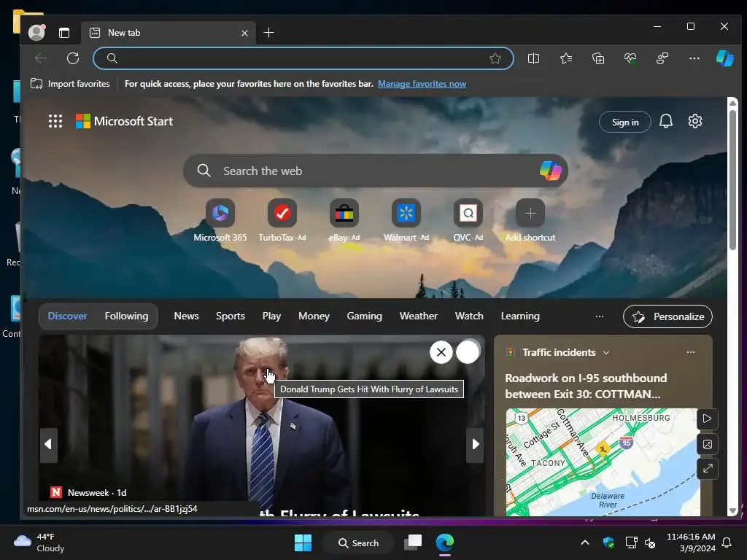747x560 pixels.
Task: Show the previous carousel story
Action: click(x=49, y=445)
